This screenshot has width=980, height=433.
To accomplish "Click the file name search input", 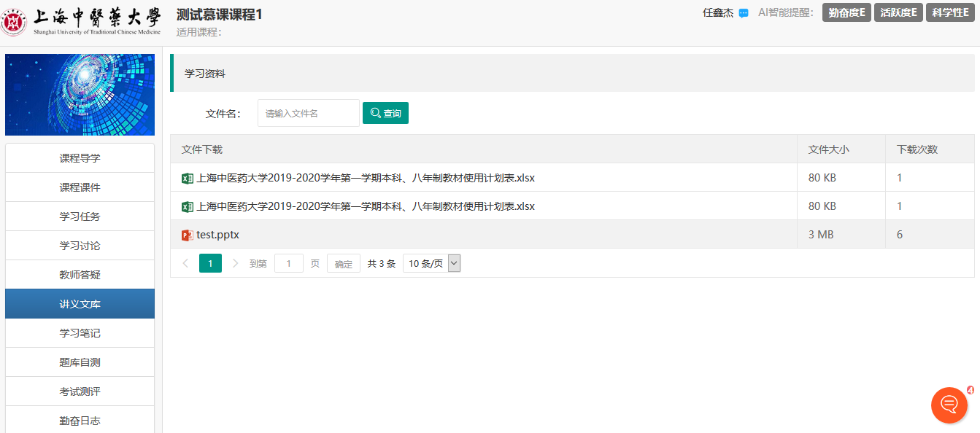I will point(308,113).
